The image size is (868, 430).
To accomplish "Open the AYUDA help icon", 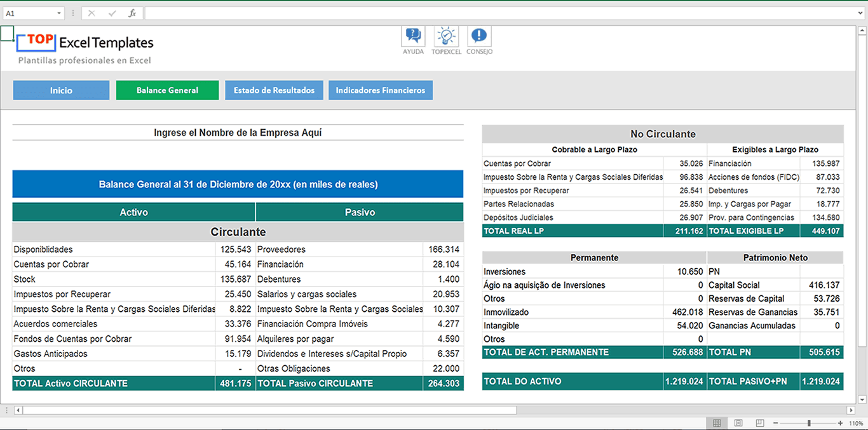I will (412, 37).
